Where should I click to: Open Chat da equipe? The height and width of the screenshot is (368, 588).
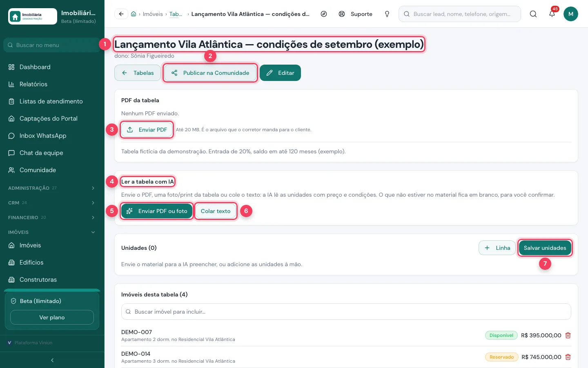tap(52, 153)
